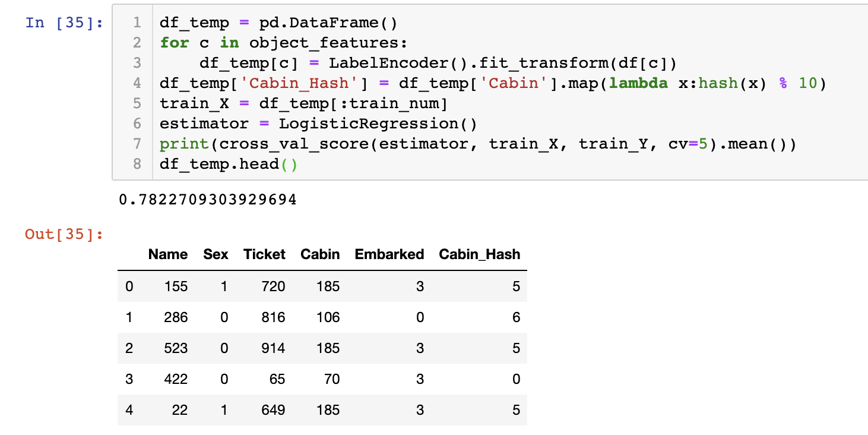
Task: Click Name value 523
Action: coord(176,348)
